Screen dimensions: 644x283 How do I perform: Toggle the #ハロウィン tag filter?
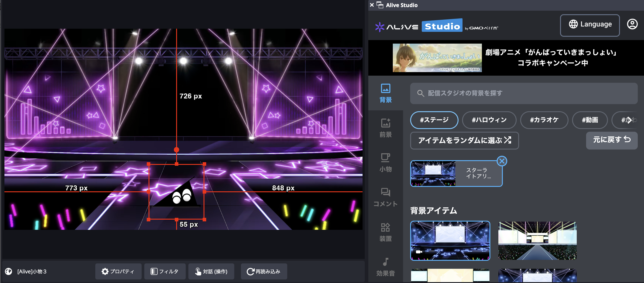tap(489, 120)
